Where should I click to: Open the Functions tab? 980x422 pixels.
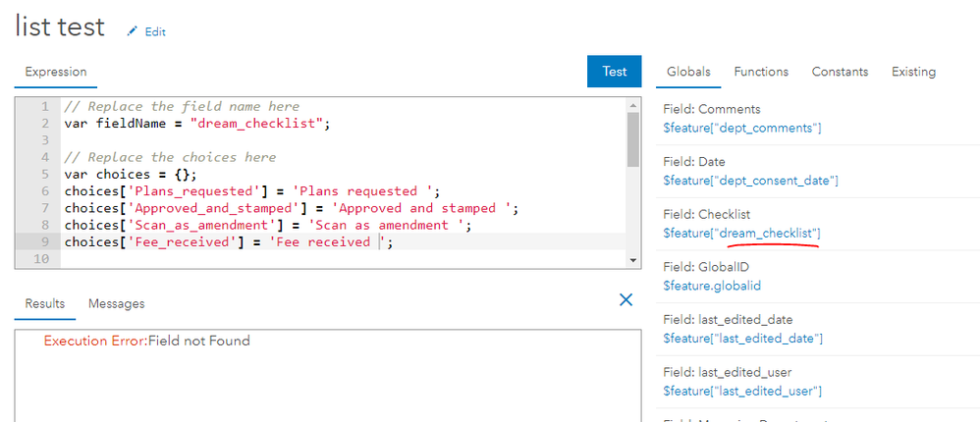pos(761,72)
